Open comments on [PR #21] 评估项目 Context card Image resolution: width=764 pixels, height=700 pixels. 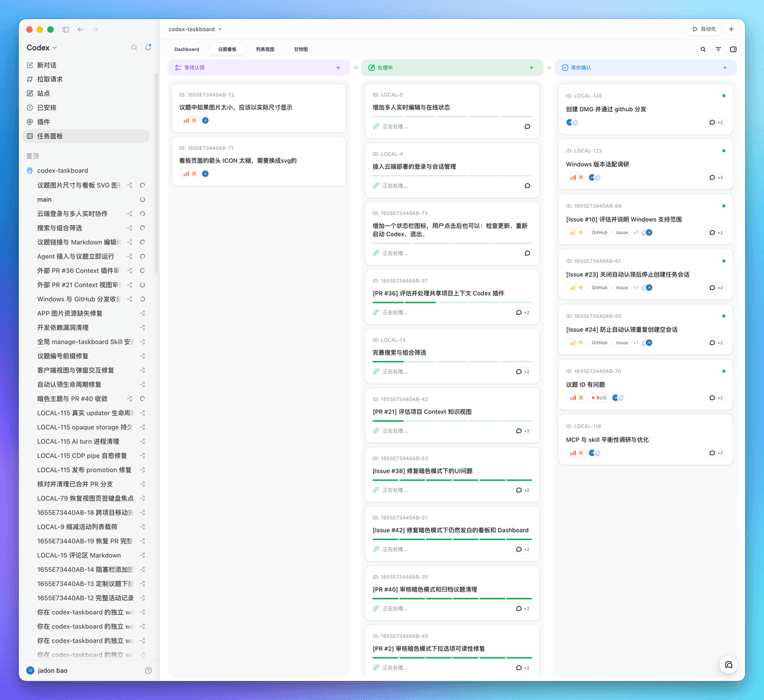523,431
